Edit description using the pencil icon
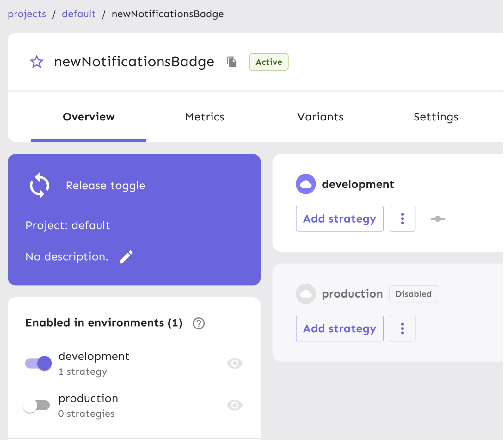This screenshot has width=504, height=442. coord(126,257)
